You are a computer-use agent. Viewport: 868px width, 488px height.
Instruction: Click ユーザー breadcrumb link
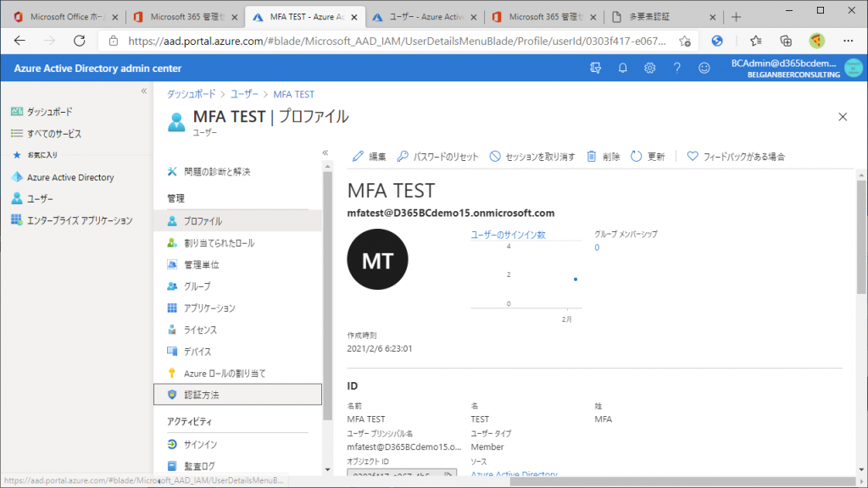244,94
